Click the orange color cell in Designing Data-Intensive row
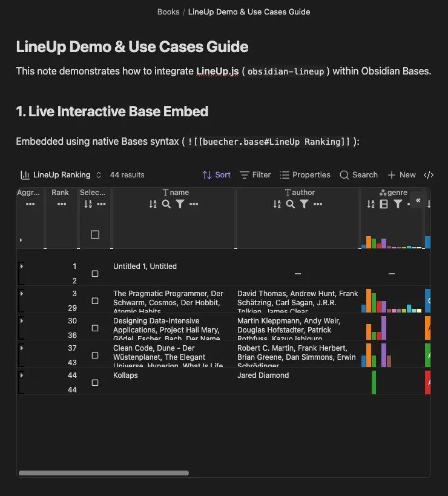The width and height of the screenshot is (448, 496). tap(428, 328)
